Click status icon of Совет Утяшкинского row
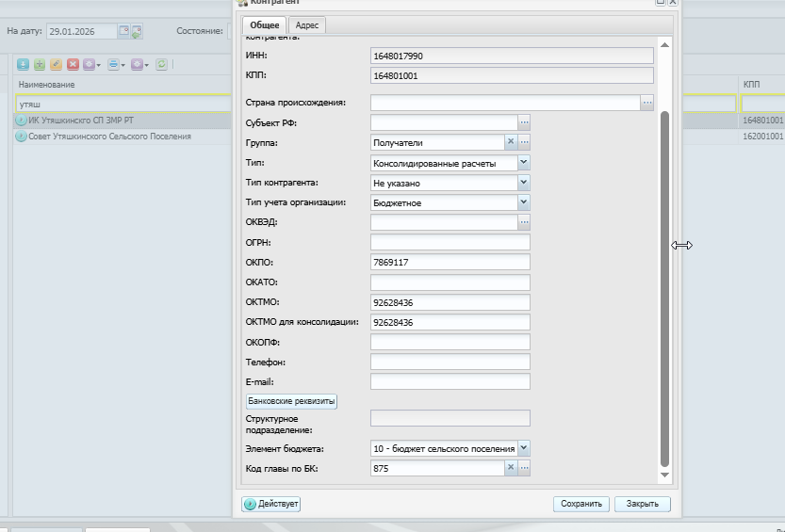785x532 pixels. click(21, 137)
